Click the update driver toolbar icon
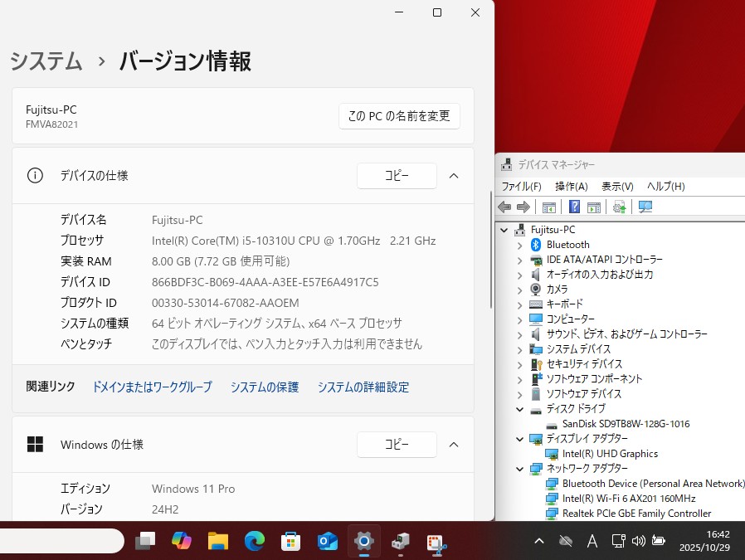Viewport: 745px width, 560px height. click(x=619, y=207)
